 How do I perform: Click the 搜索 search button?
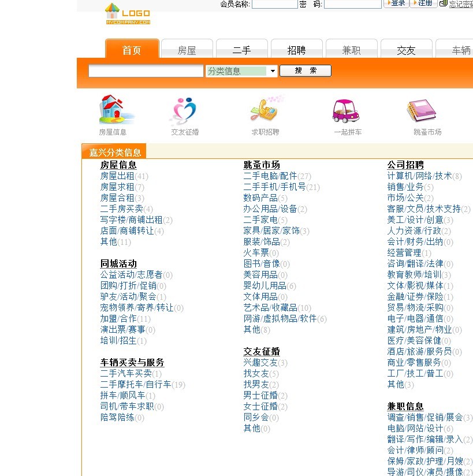pyautogui.click(x=306, y=70)
